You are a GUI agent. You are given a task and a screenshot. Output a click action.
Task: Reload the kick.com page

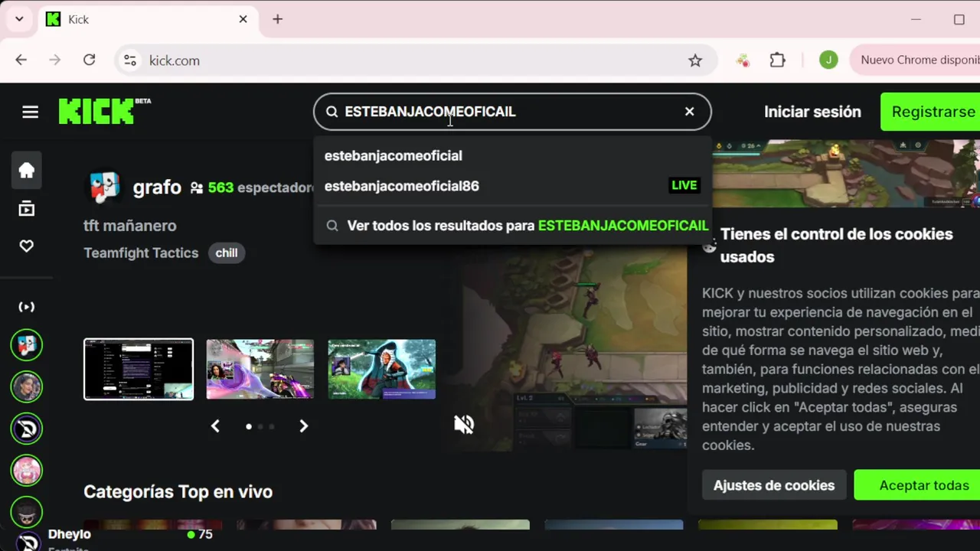(90, 60)
